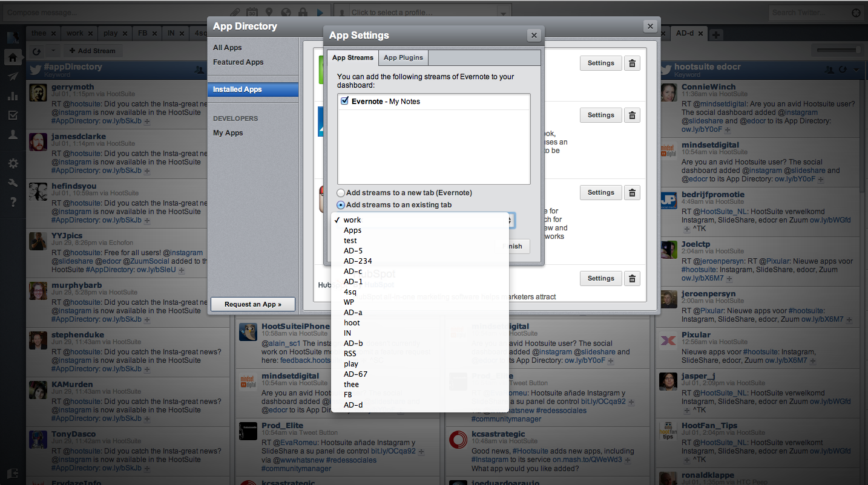Close the 'thee' tab with its x
Screen dimensions: 868x485
[53, 34]
